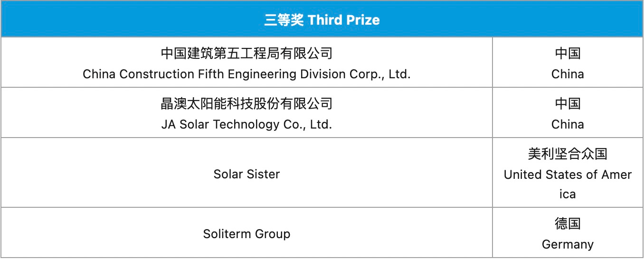The image size is (644, 259).
Task: Click the Germany country label
Action: point(568,244)
